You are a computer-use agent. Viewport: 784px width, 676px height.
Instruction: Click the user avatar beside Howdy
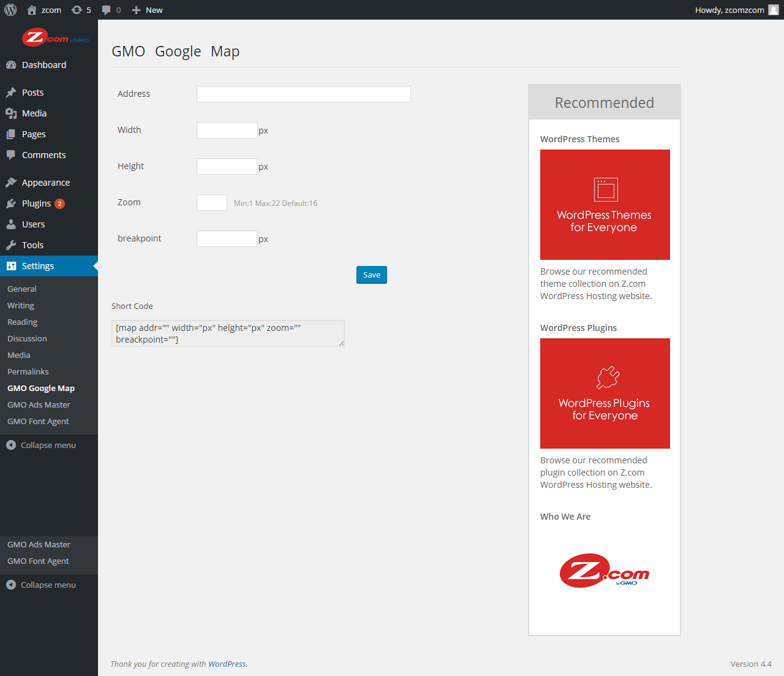(x=774, y=10)
